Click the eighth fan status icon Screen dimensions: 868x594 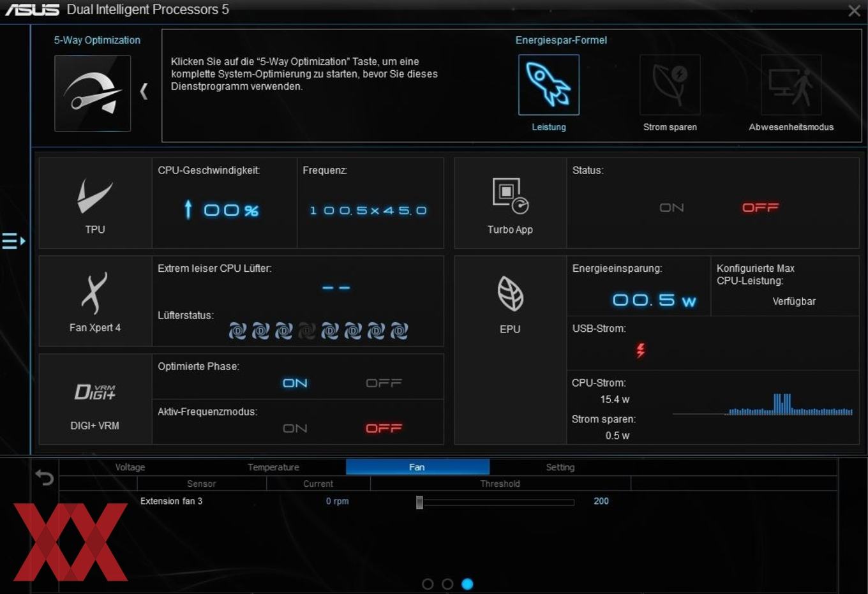(399, 330)
